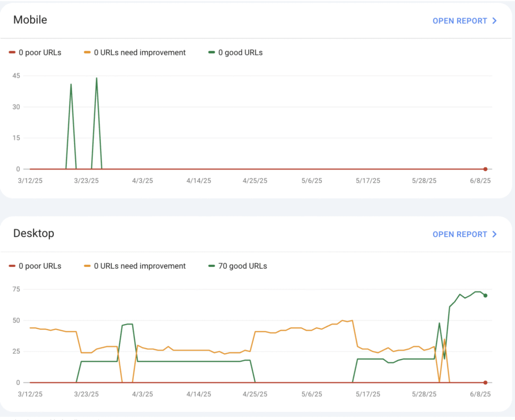The height and width of the screenshot is (420, 515).
Task: Click Mobile chart date label 3/23/25
Action: coord(87,181)
